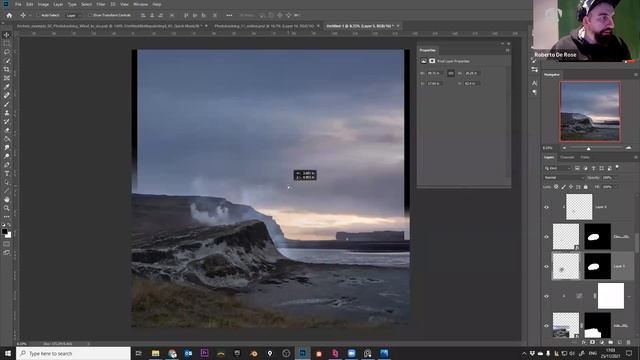Click the Windows Start button
The width and height of the screenshot is (640, 360).
pyautogui.click(x=8, y=353)
